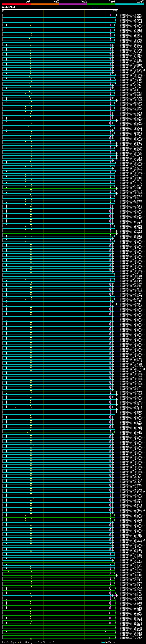Viewport: 146px width, 644px height.
Task: Click the label UniRef100_Q2U996
Action: point(131,608)
